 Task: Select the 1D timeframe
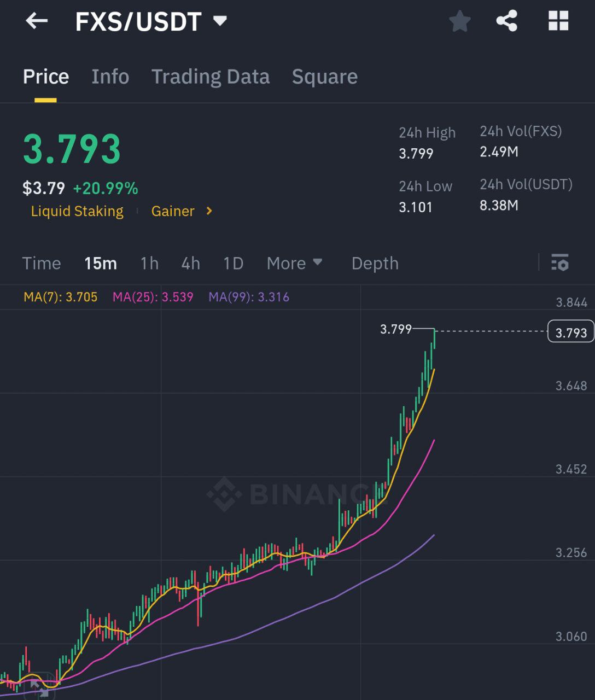pos(234,263)
